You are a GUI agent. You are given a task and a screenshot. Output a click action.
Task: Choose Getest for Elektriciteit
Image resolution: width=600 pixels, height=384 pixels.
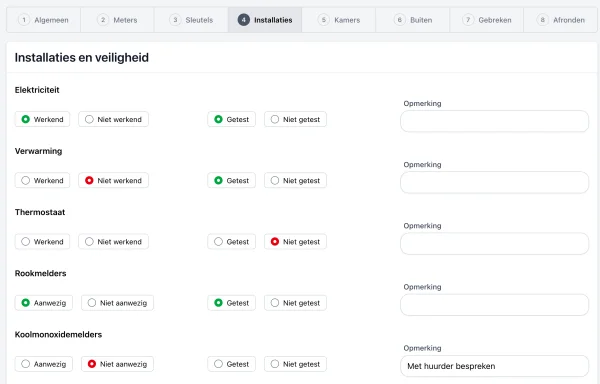(x=232, y=119)
